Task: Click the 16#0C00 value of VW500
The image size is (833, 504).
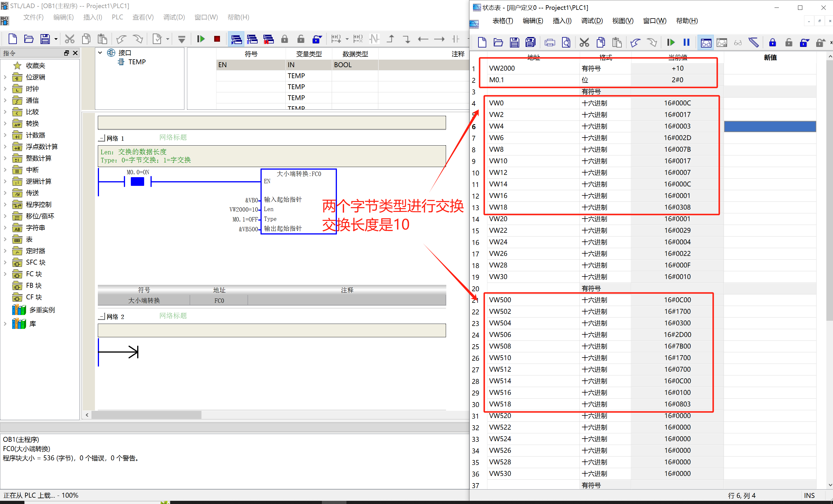Action: tap(677, 300)
